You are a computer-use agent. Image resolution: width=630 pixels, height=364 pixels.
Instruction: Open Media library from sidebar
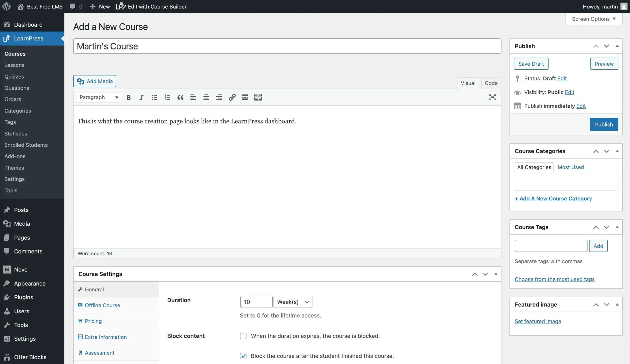tap(32, 223)
